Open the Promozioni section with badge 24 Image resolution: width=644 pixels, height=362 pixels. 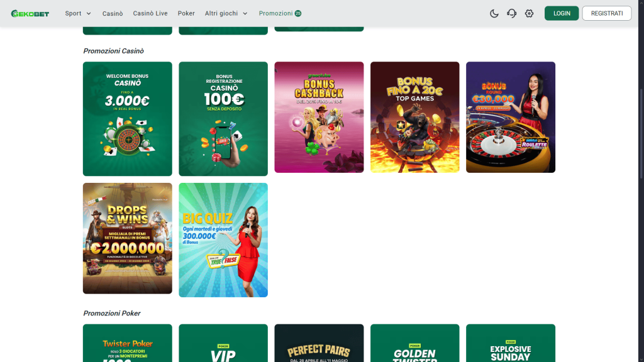pos(280,13)
